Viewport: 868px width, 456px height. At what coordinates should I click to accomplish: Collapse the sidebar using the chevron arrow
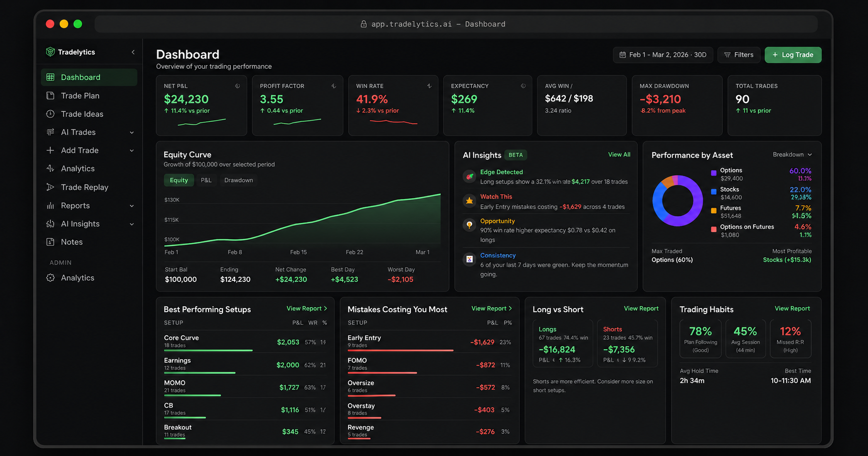pos(133,52)
